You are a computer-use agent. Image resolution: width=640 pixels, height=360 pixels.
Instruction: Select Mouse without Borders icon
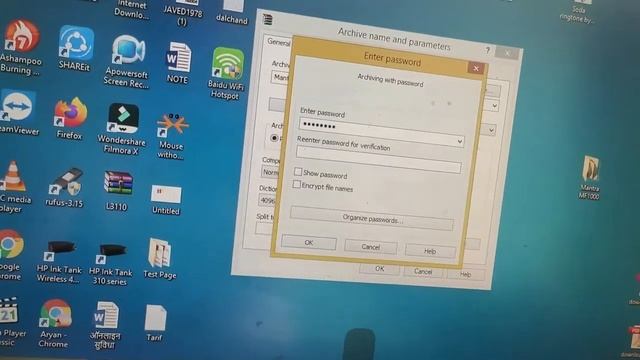pyautogui.click(x=171, y=136)
